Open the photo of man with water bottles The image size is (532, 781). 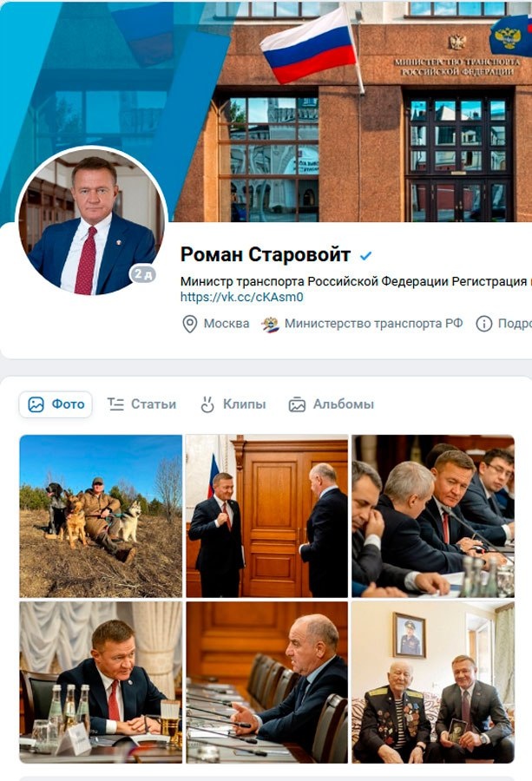point(101,682)
